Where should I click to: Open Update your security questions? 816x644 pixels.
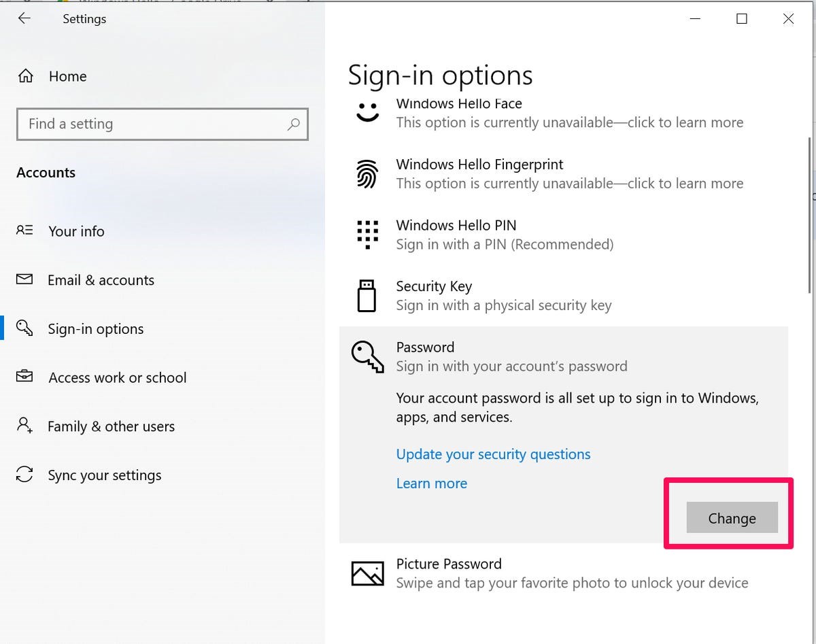[x=493, y=454]
